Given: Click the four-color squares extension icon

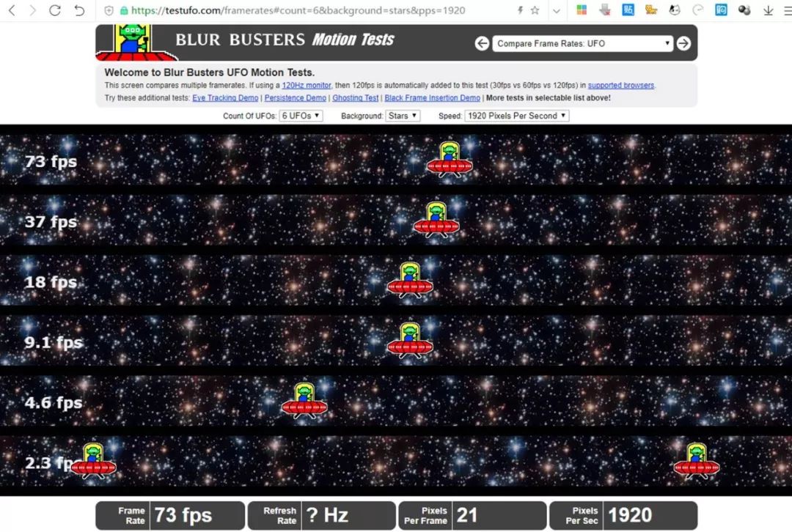Looking at the screenshot, I should point(582,10).
